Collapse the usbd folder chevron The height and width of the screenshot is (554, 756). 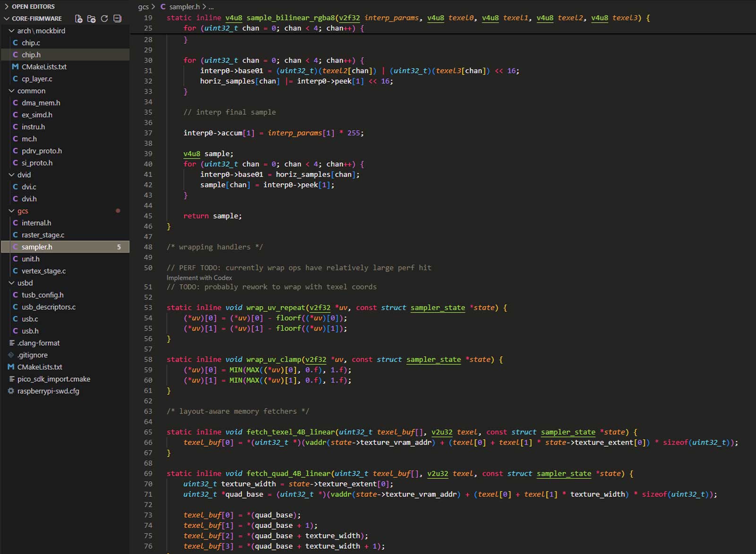pos(11,283)
